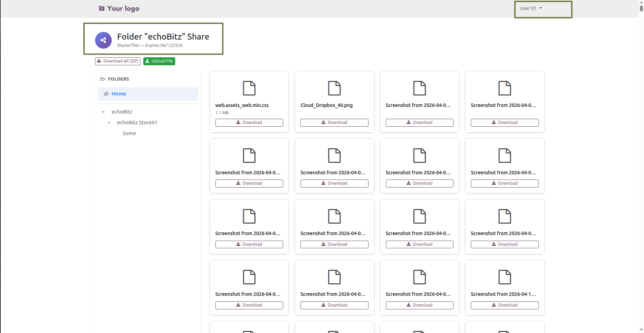Click the page scrollbar down arrow
This screenshot has width=644, height=333.
coord(641,330)
